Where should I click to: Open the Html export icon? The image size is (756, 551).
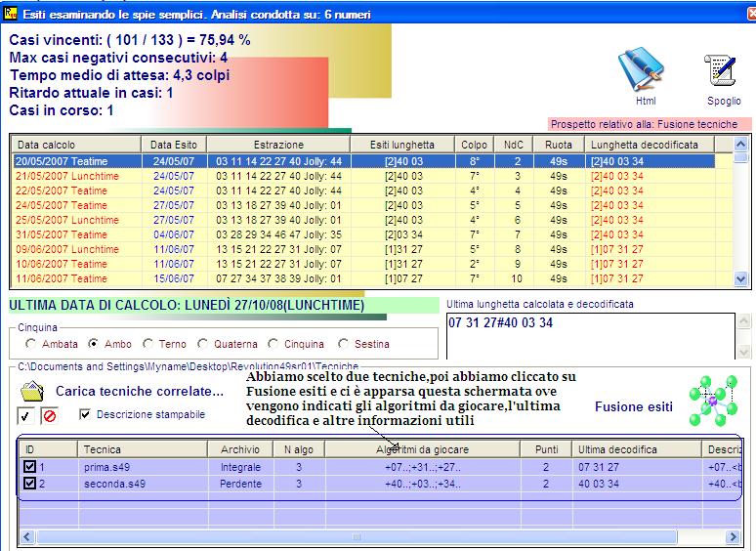tap(642, 69)
